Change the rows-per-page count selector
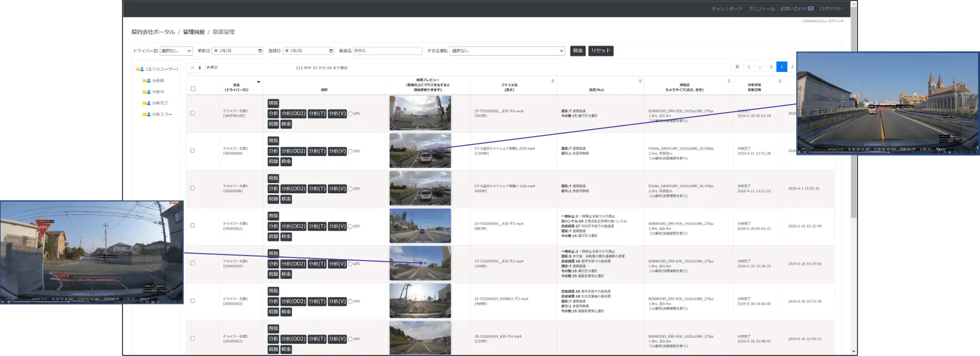The image size is (980, 356). 195,67
